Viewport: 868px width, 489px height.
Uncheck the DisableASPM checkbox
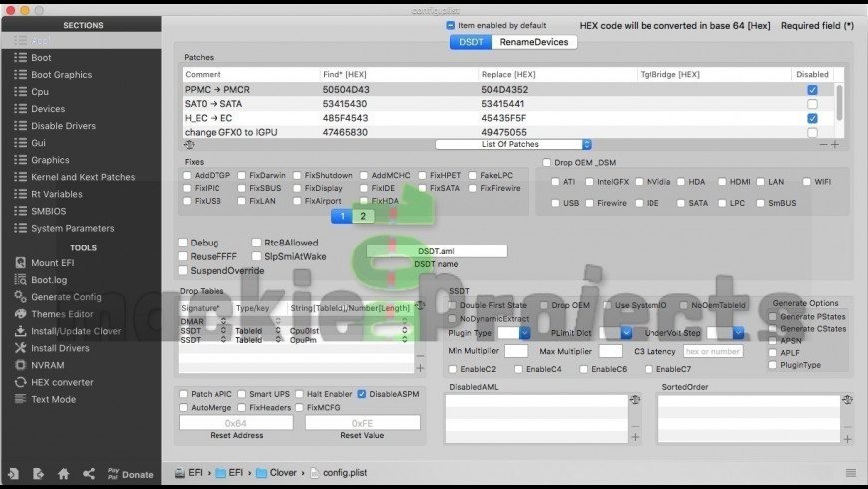click(x=362, y=394)
